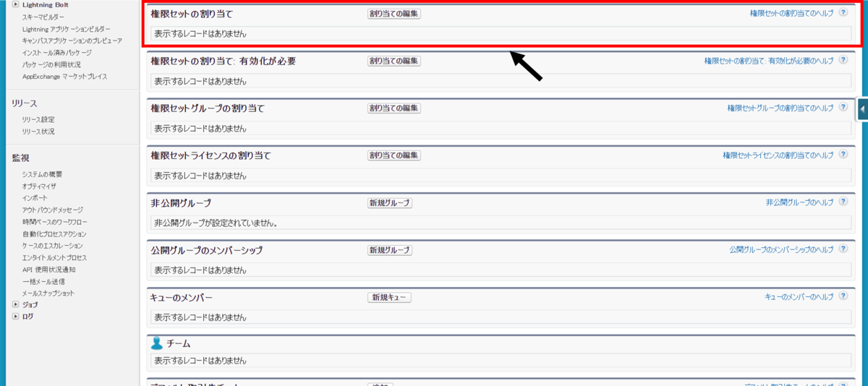The width and height of the screenshot is (868, 386).
Task: Click help question mark icon for キューのメンバー
Action: click(x=843, y=297)
